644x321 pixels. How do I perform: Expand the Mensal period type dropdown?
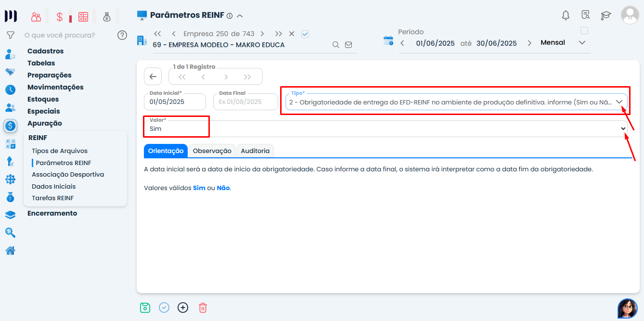point(582,43)
